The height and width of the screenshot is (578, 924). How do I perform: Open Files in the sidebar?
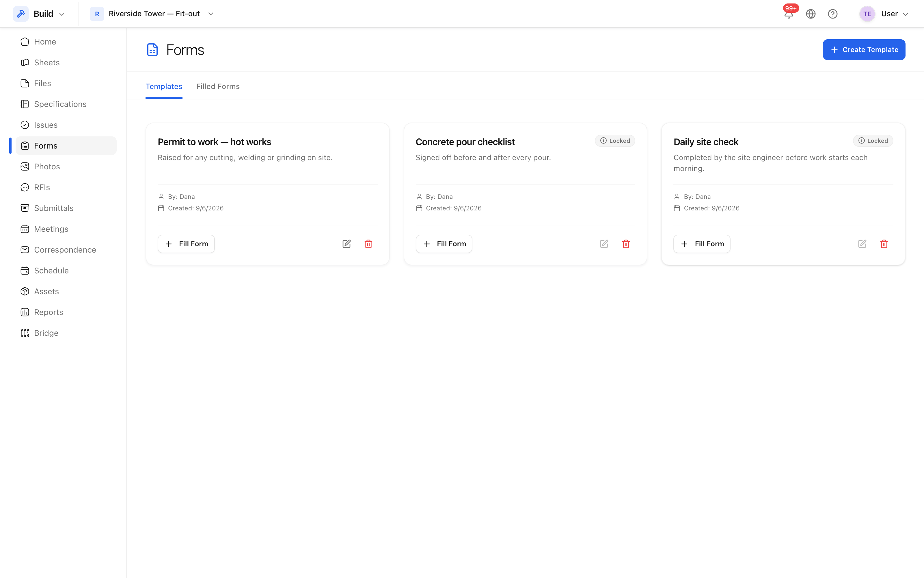tap(66, 83)
